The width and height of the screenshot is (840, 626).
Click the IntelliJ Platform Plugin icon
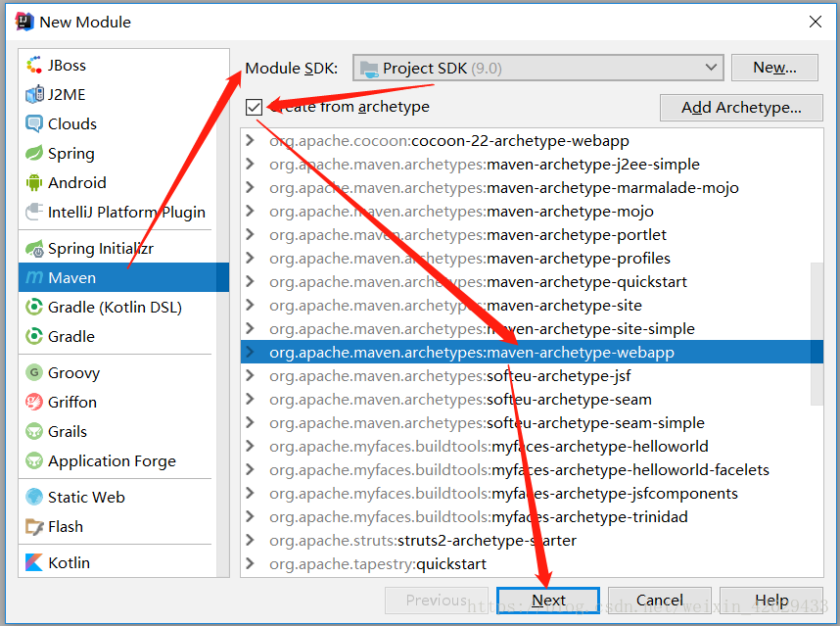pyautogui.click(x=34, y=212)
